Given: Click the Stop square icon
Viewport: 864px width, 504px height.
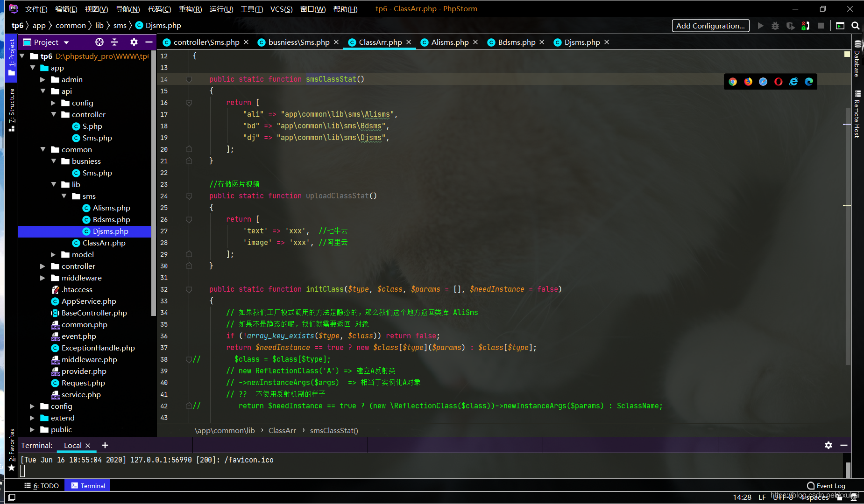Looking at the screenshot, I should pyautogui.click(x=821, y=26).
